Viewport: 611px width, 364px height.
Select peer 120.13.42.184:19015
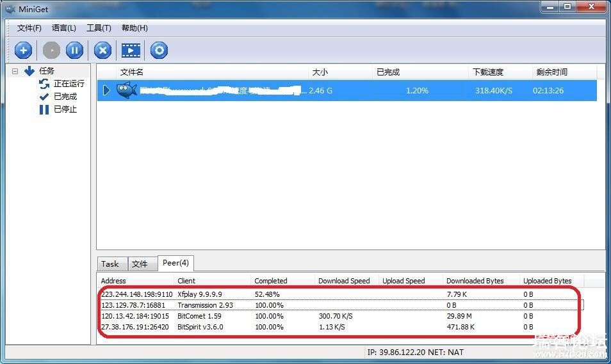135,316
